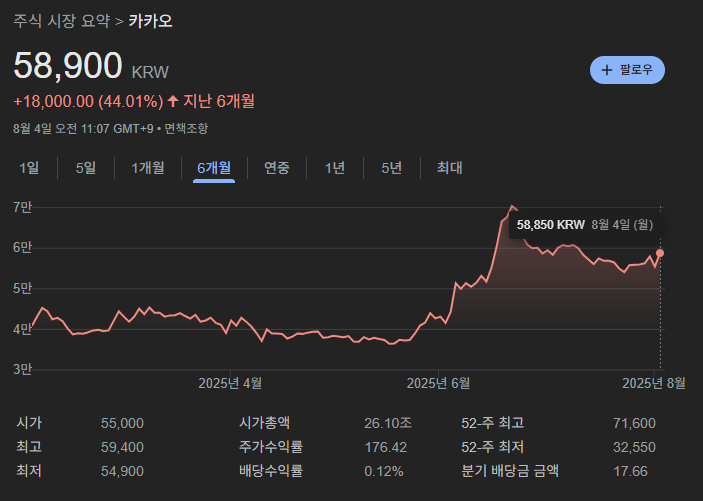Click the 8월 4일 (월) tooltip date
Screen dimensions: 703x501
[x=622, y=225]
